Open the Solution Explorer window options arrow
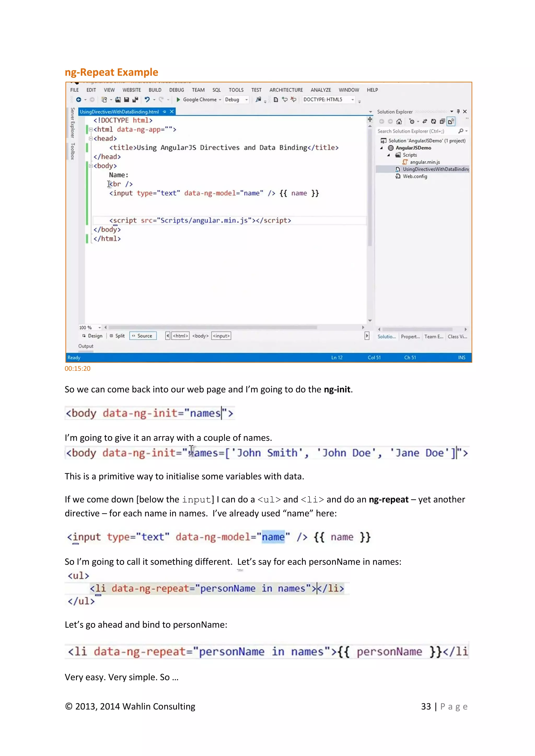This screenshot has height=756, width=535. click(452, 112)
